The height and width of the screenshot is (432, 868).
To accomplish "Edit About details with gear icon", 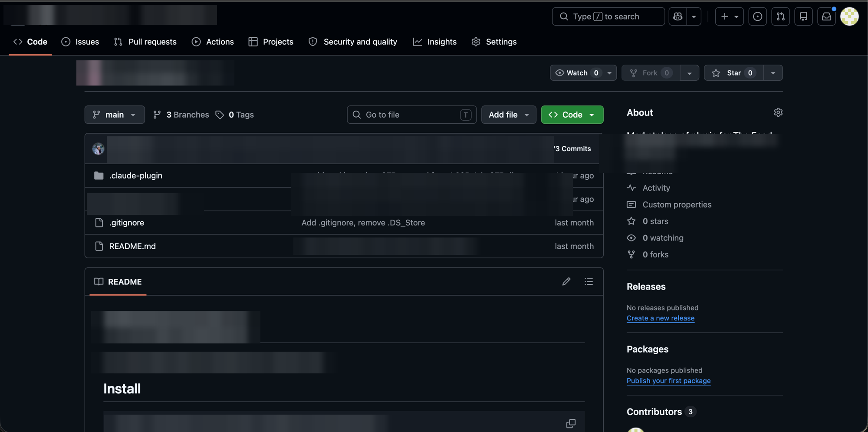I will 778,112.
